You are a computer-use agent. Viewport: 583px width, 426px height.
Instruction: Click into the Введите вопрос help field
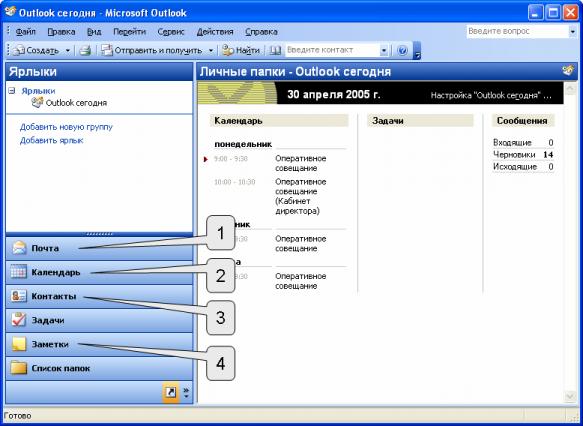click(517, 32)
